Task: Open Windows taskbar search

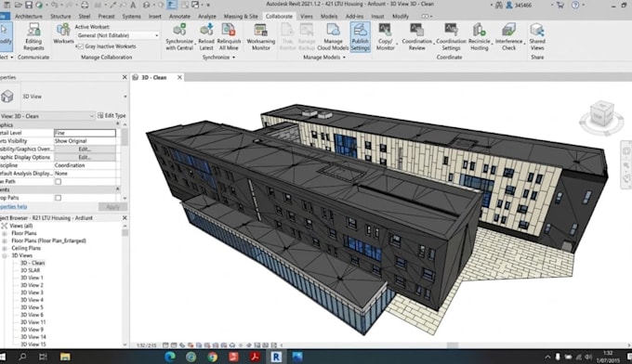Action: pos(22,357)
